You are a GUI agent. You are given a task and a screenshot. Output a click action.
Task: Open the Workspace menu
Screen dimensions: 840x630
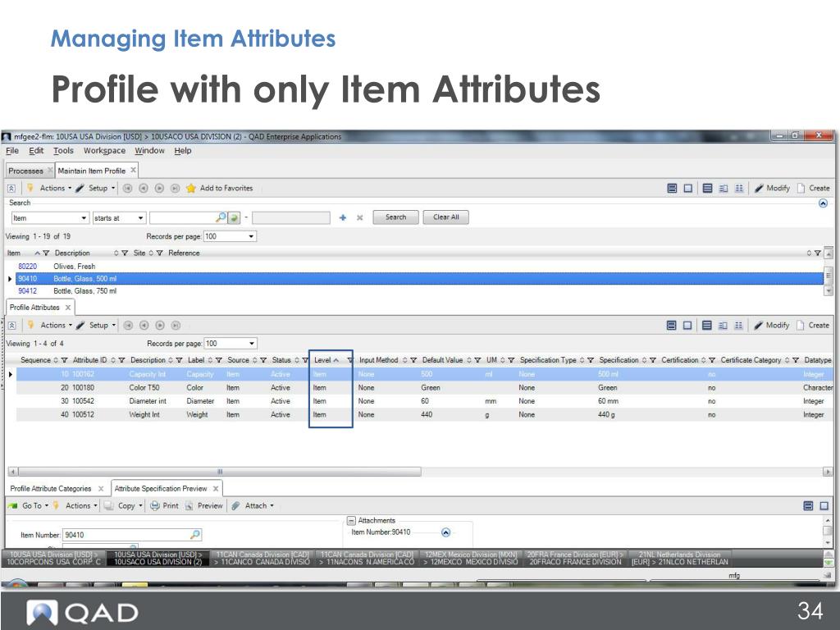tap(104, 151)
